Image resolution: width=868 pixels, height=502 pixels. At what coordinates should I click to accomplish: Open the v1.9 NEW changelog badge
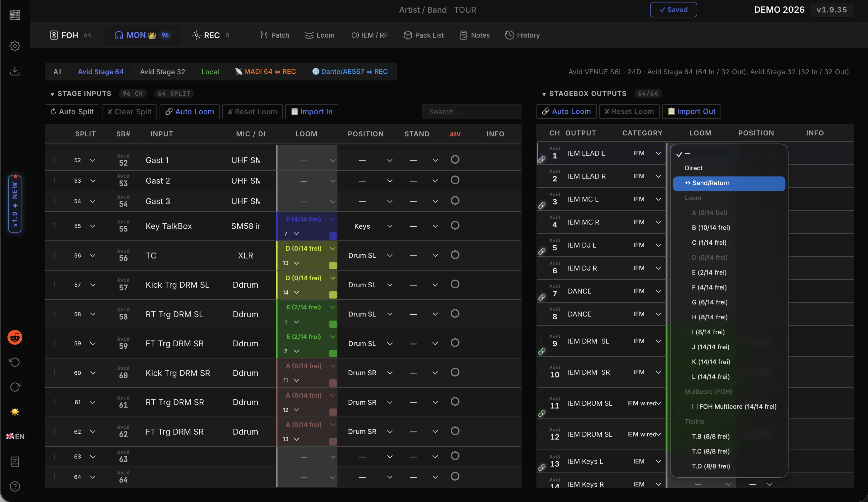(15, 204)
